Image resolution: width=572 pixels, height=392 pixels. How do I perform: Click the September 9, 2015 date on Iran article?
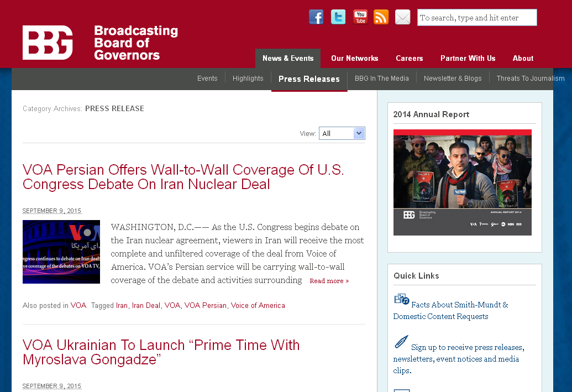point(52,211)
